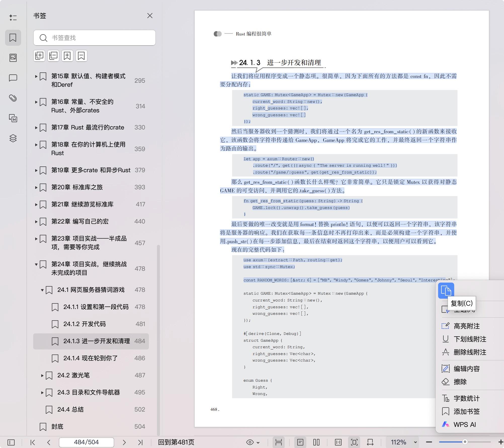Choose 字数统计 in context menu
Image resolution: width=504 pixels, height=448 pixels.
467,398
